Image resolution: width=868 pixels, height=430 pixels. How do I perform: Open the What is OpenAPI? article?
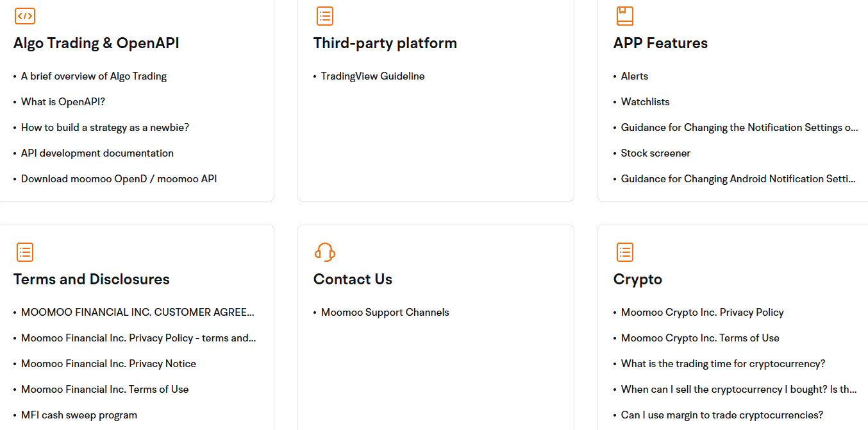[63, 102]
